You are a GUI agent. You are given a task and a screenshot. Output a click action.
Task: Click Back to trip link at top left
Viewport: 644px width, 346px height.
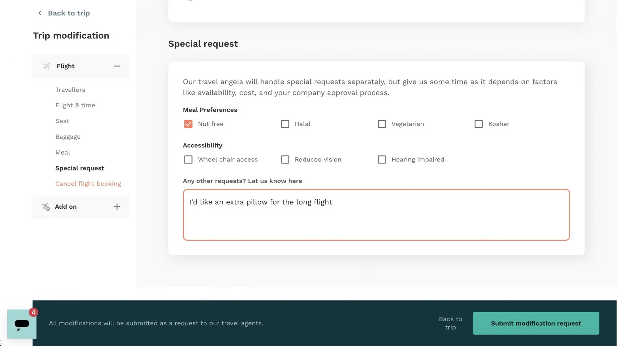point(69,13)
